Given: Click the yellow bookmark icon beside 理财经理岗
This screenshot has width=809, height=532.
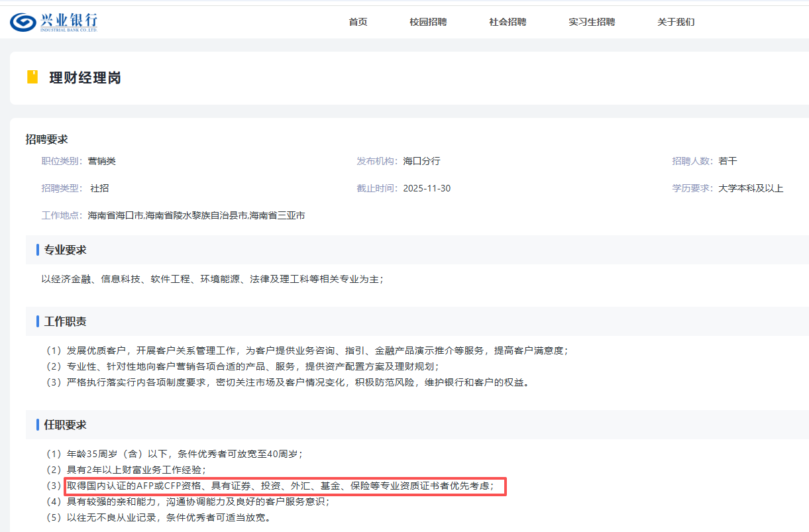Looking at the screenshot, I should pos(32,78).
